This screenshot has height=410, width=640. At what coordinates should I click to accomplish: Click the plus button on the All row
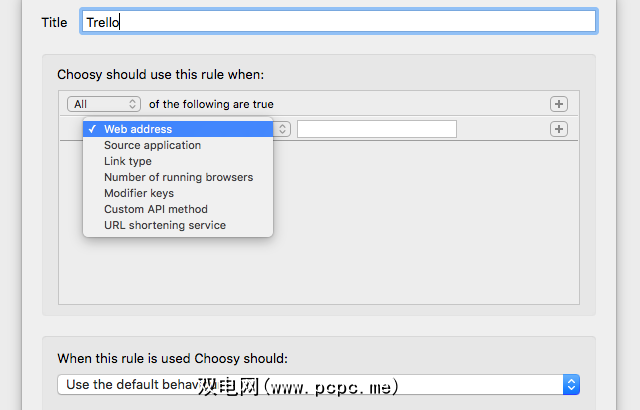coord(559,104)
